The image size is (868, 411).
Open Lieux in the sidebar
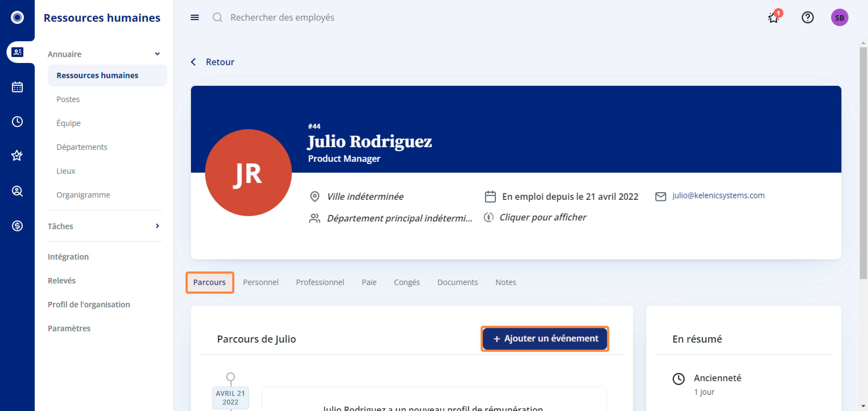point(66,171)
